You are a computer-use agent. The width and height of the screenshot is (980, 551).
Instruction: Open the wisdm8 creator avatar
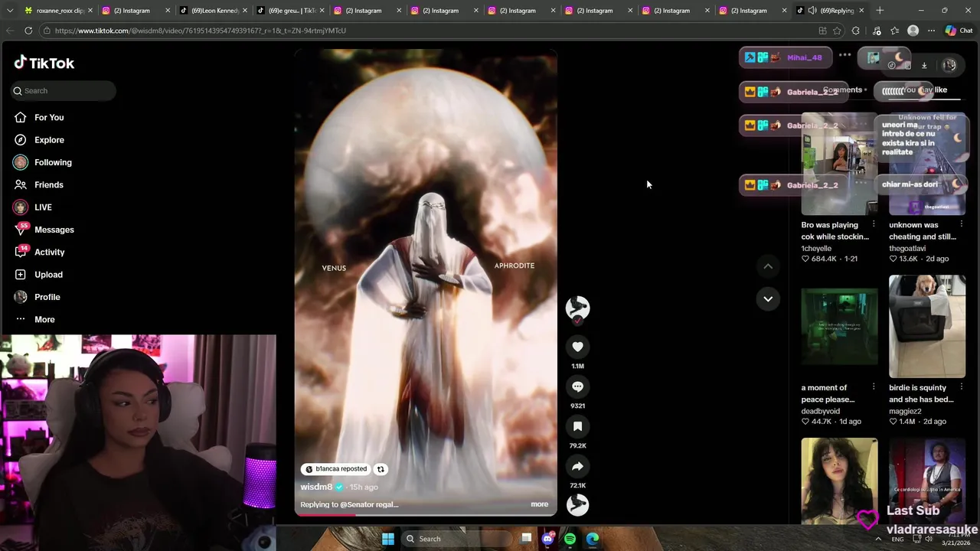click(x=577, y=308)
